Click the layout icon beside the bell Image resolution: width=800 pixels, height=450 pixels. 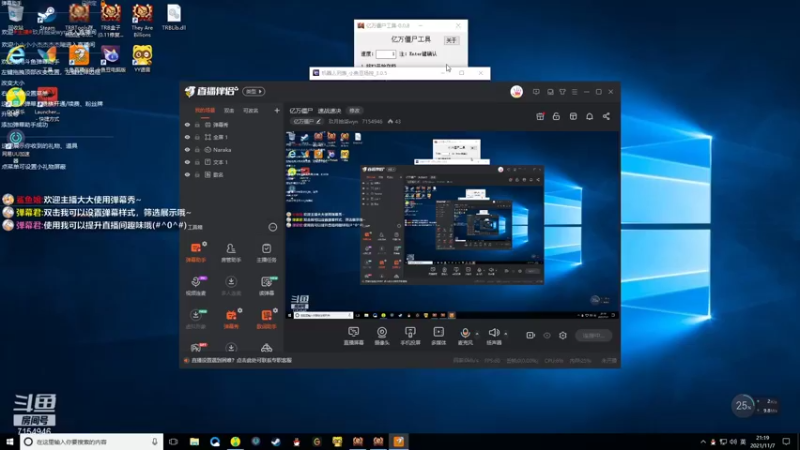pyautogui.click(x=573, y=116)
